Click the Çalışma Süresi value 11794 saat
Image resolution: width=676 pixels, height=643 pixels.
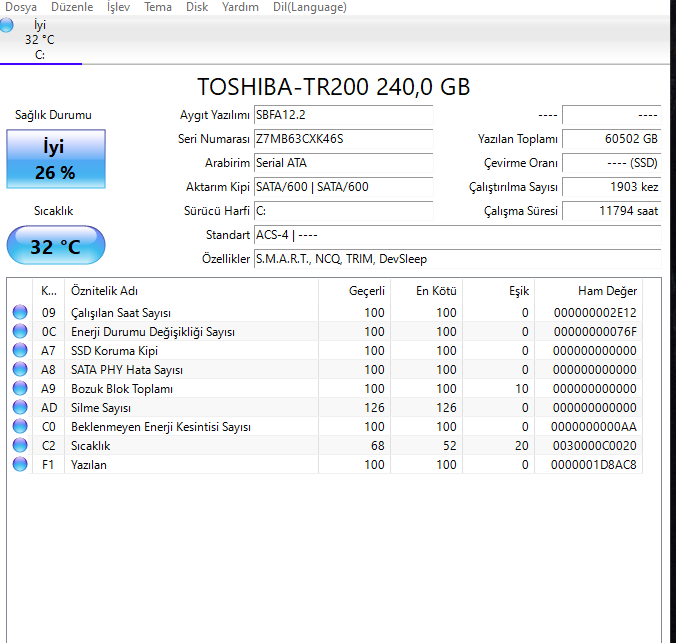(612, 211)
